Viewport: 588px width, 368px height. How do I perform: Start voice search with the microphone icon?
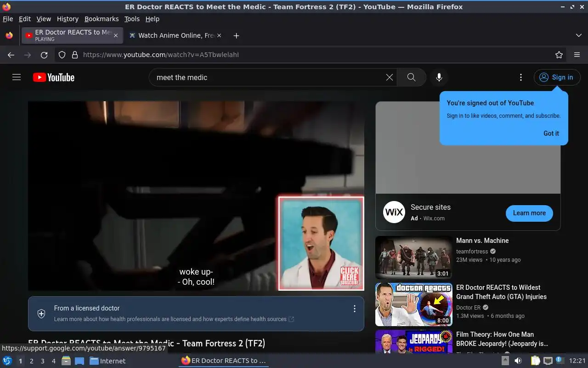point(439,77)
